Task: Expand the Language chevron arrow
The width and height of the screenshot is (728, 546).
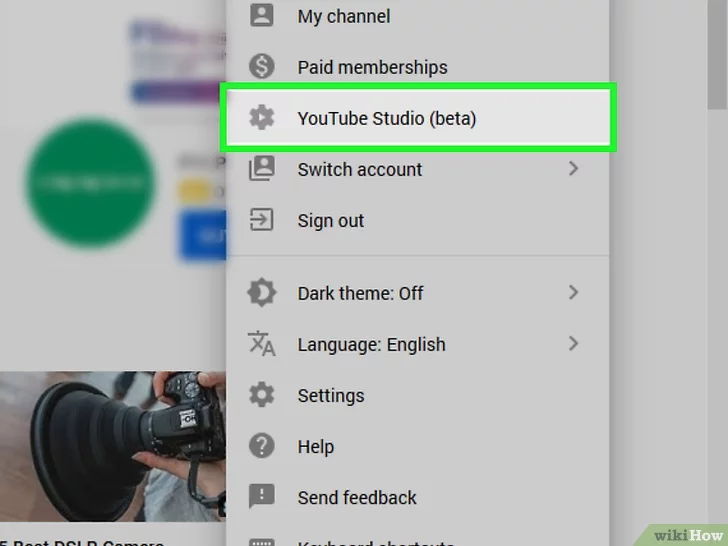Action: point(573,344)
